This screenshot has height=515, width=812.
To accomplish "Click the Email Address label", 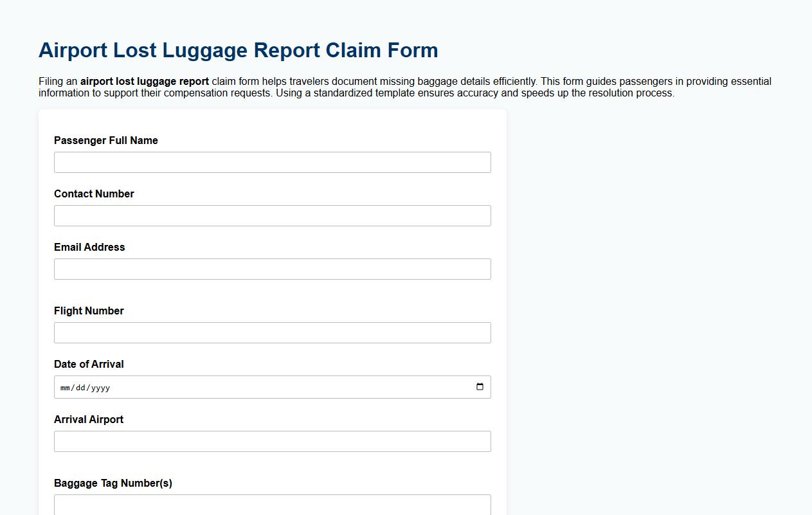I will coord(89,247).
